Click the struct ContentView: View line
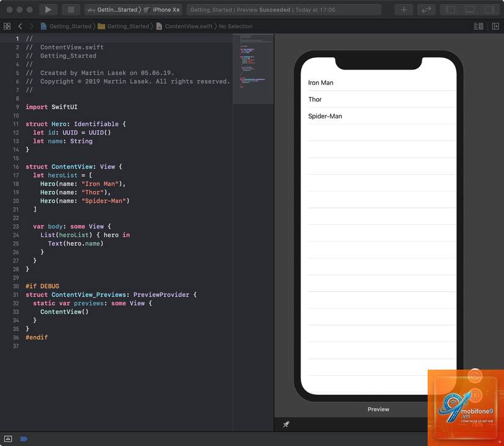This screenshot has width=504, height=446. (74, 167)
